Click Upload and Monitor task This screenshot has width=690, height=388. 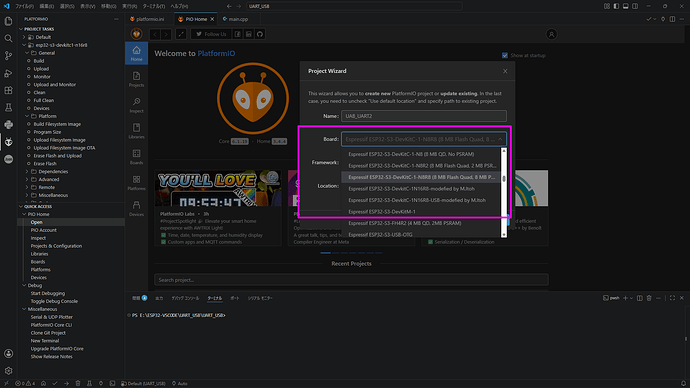55,84
